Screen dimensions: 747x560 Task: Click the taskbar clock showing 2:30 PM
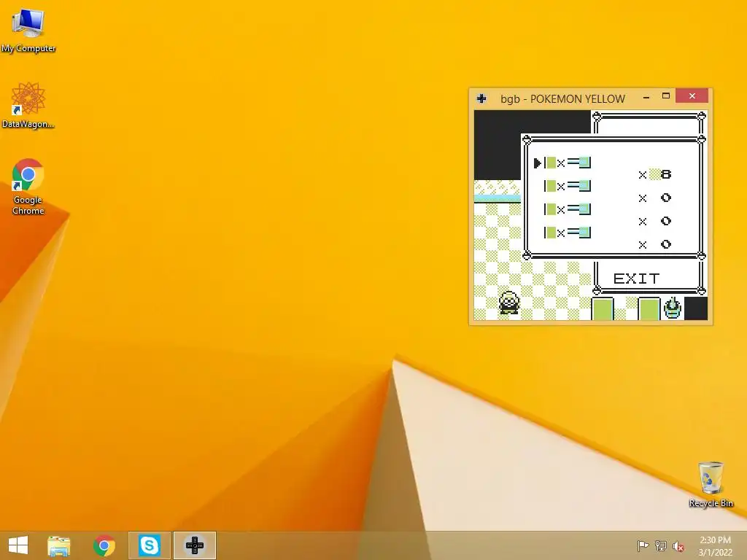click(715, 545)
